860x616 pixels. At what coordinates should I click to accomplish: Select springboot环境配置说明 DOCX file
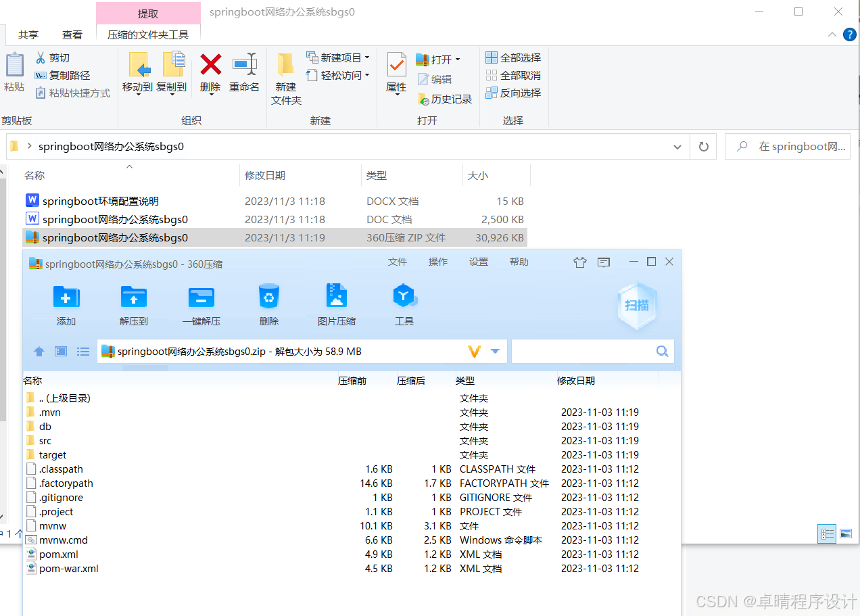pyautogui.click(x=274, y=202)
